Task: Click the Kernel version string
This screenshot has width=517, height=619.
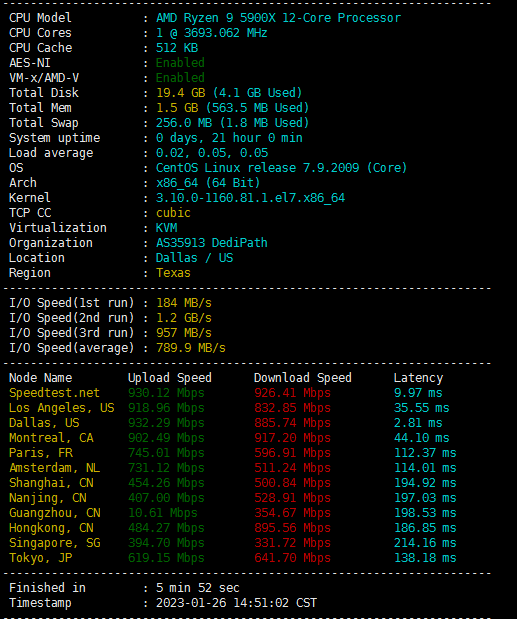Action: pos(250,198)
